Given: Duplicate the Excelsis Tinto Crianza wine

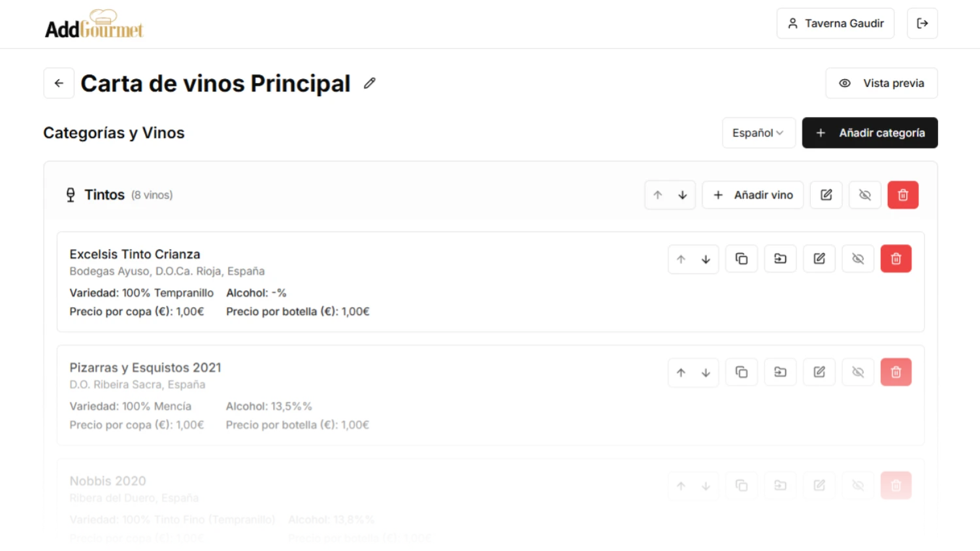Looking at the screenshot, I should (742, 259).
